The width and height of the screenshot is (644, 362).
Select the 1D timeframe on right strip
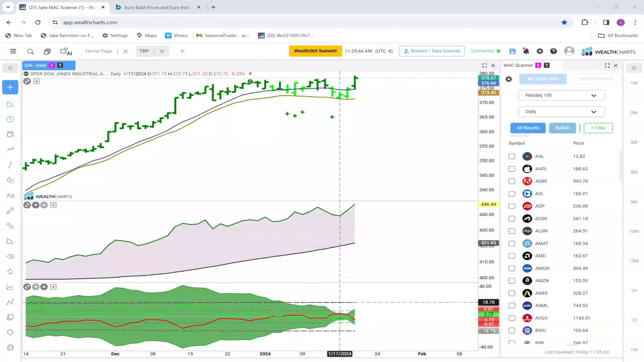pyautogui.click(x=634, y=320)
